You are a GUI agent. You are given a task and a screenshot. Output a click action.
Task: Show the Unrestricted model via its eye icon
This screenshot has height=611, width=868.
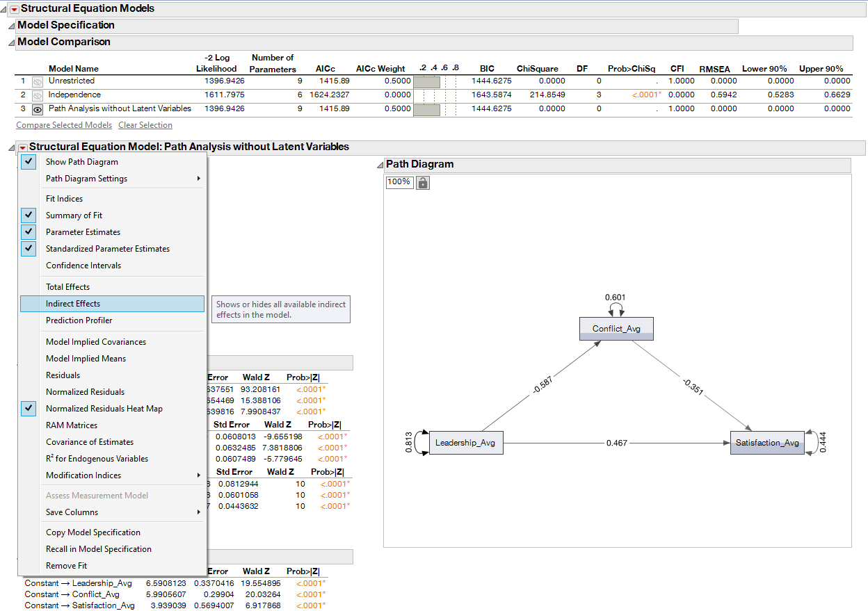[38, 80]
